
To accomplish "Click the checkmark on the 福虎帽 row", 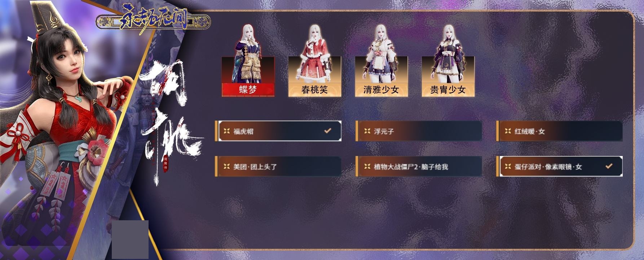I will click(328, 131).
